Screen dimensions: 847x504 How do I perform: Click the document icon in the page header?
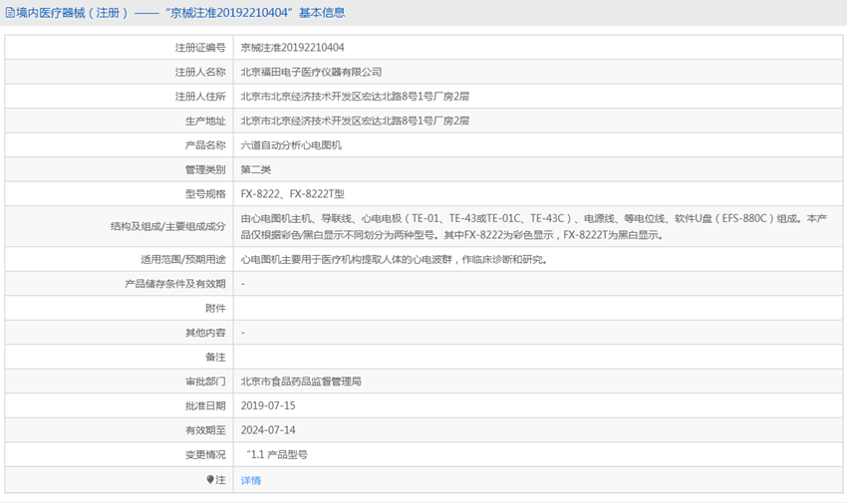10,12
